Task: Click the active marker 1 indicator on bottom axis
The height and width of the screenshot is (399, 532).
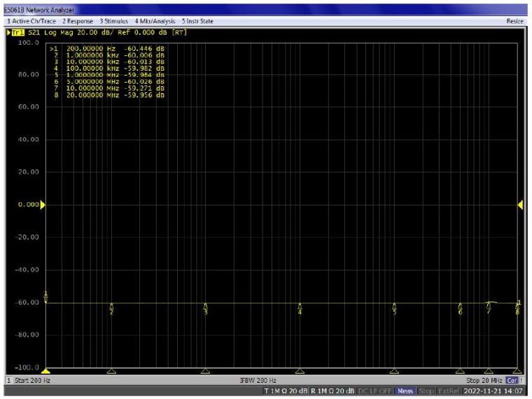Action: (x=46, y=371)
